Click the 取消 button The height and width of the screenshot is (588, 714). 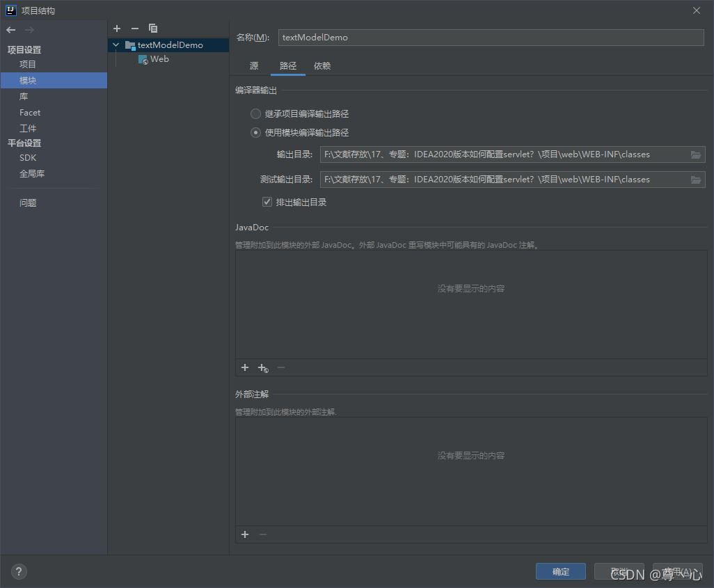pyautogui.click(x=619, y=572)
